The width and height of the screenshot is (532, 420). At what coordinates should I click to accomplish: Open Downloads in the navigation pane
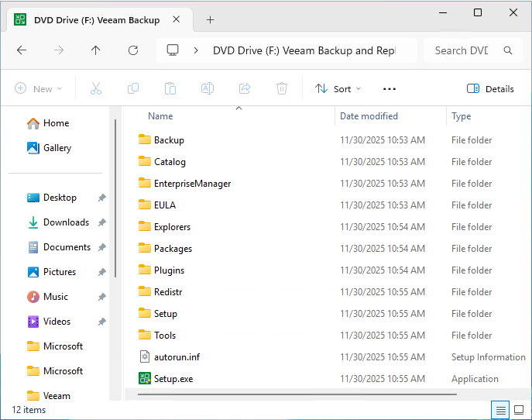[66, 222]
